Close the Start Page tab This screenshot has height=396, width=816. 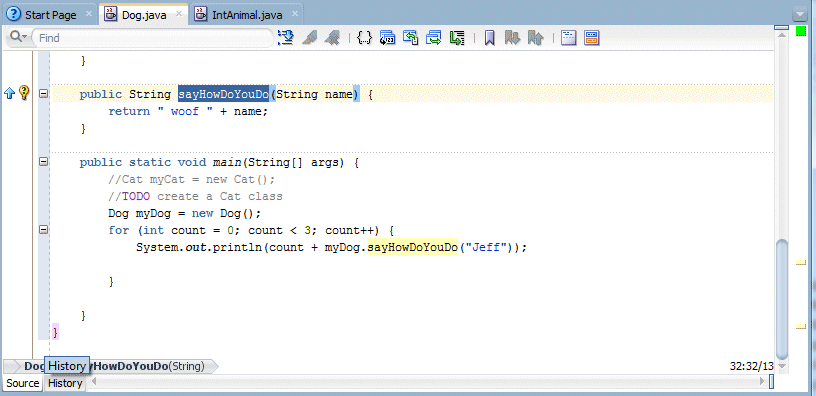click(x=89, y=14)
